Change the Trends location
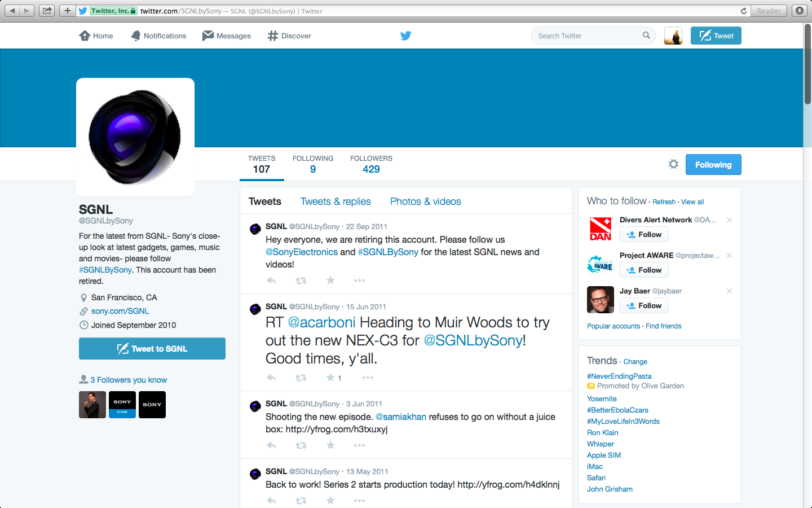Viewport: 812px width, 508px height. [635, 362]
